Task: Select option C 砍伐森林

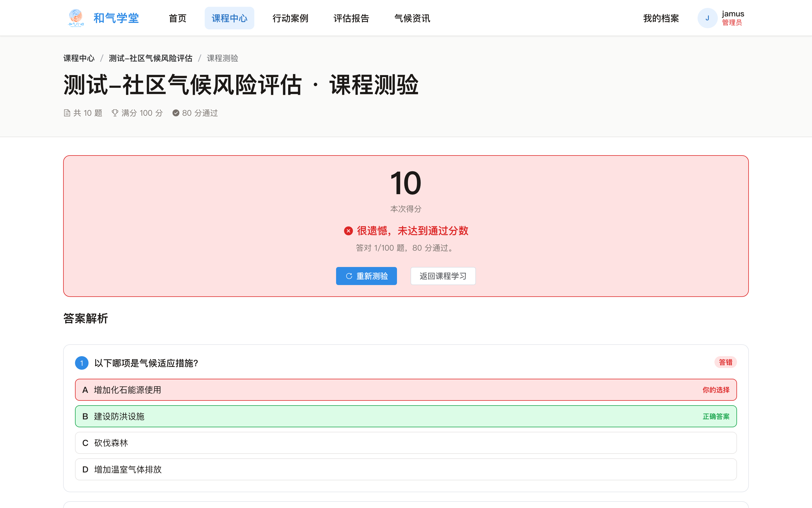Action: click(406, 443)
